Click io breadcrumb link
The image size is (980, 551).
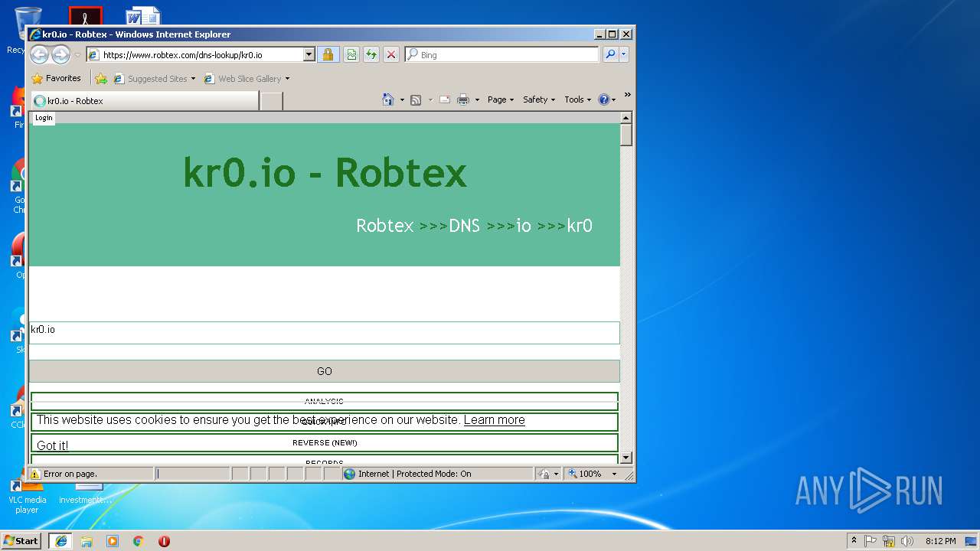(524, 226)
